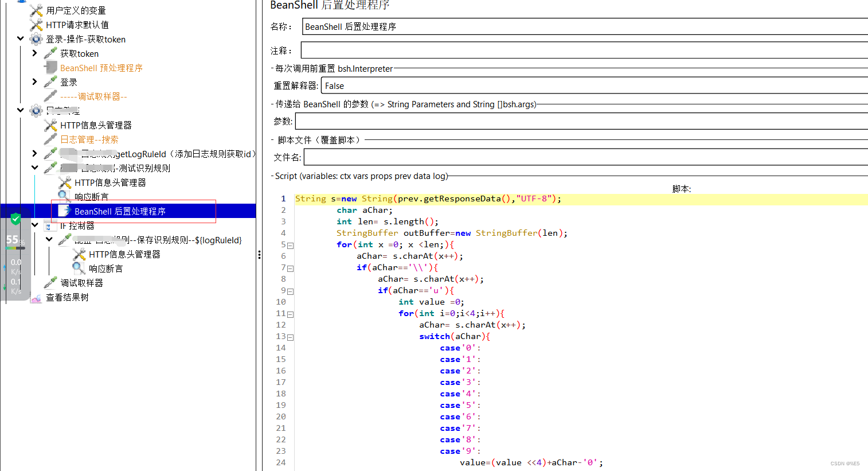Expand the getLogRuleId sampler node
The height and width of the screenshot is (471, 868).
[x=35, y=154]
